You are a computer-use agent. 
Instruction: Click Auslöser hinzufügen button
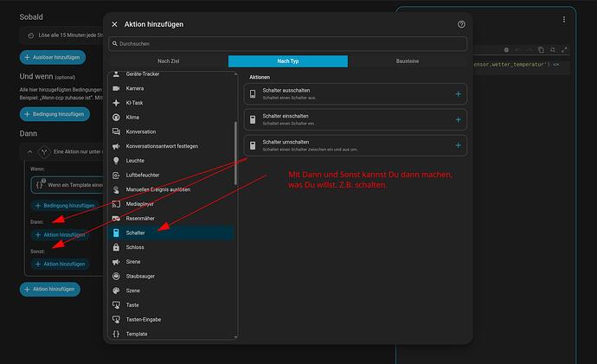[x=53, y=57]
